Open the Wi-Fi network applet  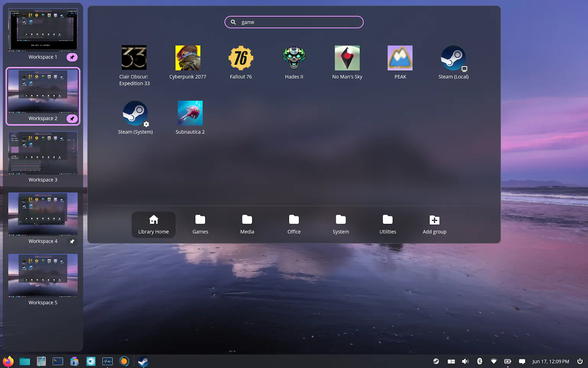click(x=494, y=361)
